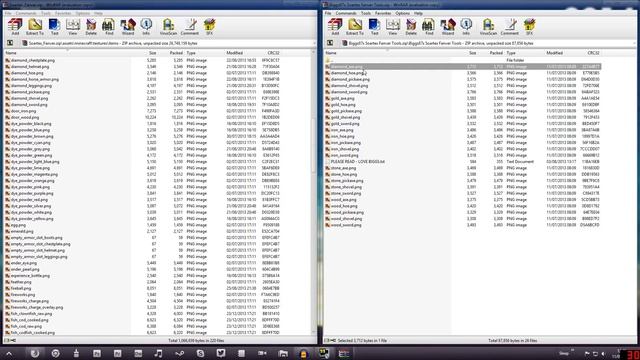The height and width of the screenshot is (360, 640).
Task: Click Test icon in left WinRAR window
Action: pyautogui.click(x=54, y=27)
